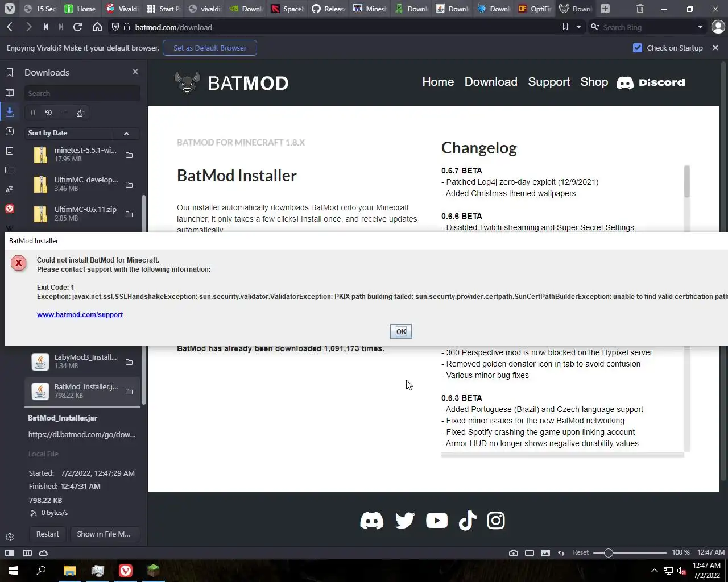Open the History panel
Image resolution: width=728 pixels, height=582 pixels.
(10, 131)
